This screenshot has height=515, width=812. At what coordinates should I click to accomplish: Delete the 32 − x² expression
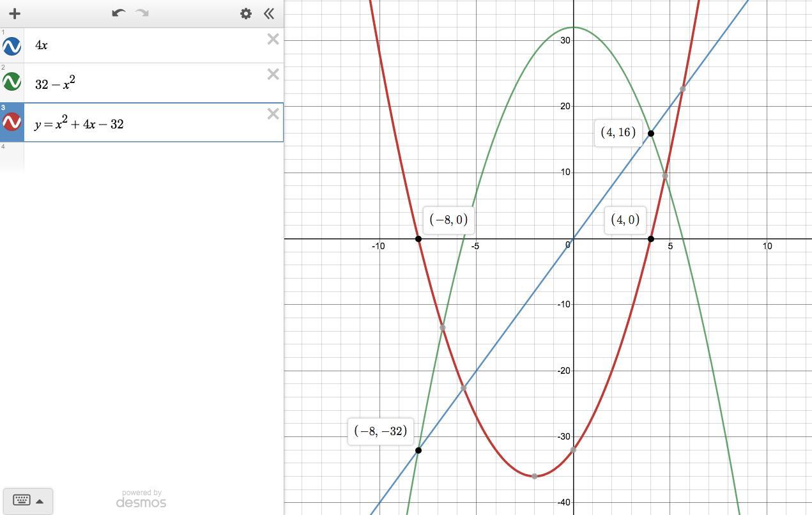pos(273,75)
